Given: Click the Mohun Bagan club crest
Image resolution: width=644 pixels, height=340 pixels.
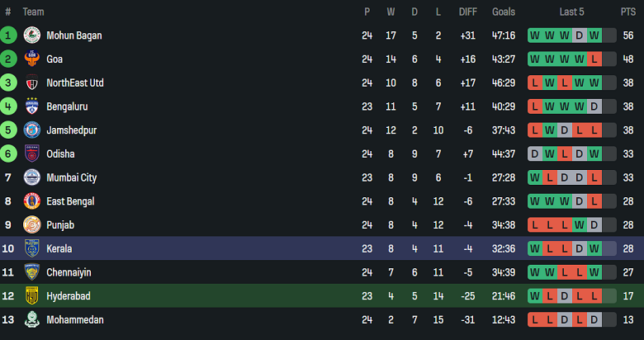Looking at the screenshot, I should [32, 35].
